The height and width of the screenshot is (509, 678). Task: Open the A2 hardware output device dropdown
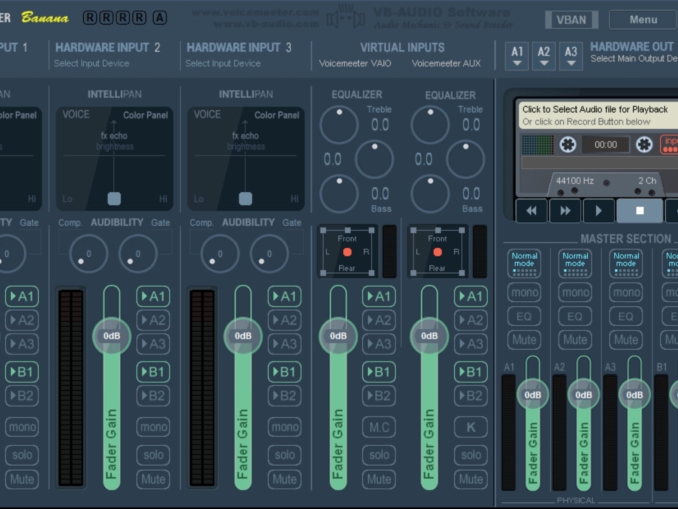[x=544, y=56]
